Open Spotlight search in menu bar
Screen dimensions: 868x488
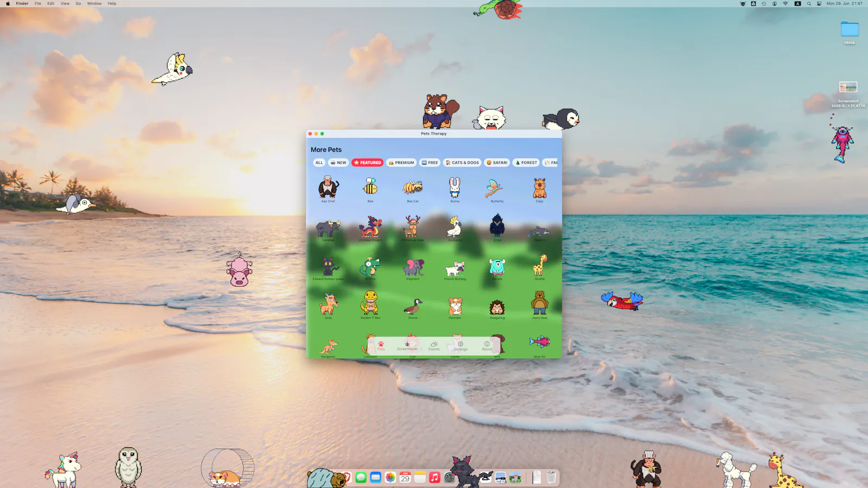(809, 3)
